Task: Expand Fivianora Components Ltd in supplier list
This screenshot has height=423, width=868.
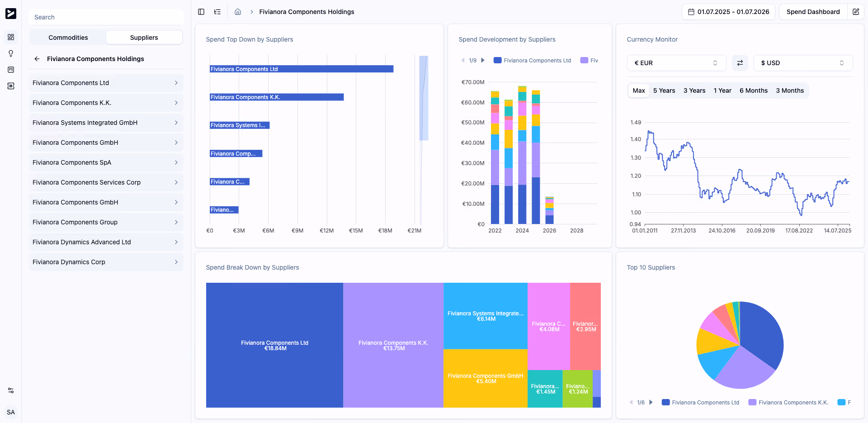Action: tap(106, 83)
